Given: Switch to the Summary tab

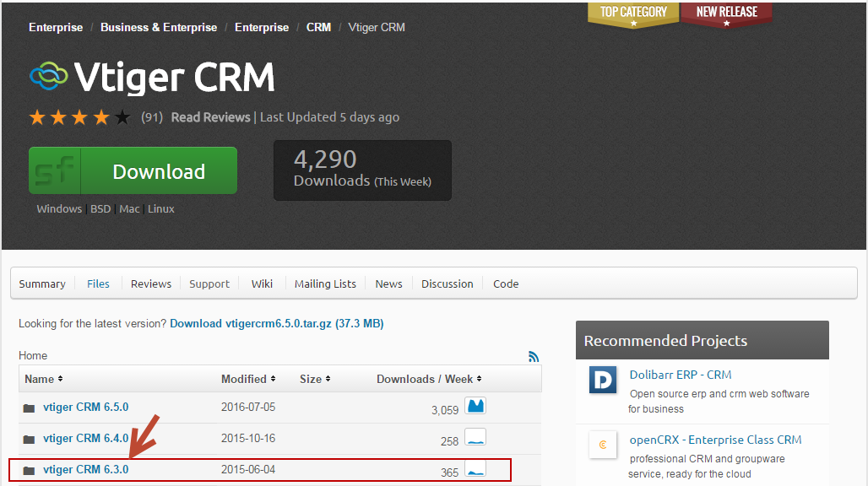Looking at the screenshot, I should click(x=42, y=283).
